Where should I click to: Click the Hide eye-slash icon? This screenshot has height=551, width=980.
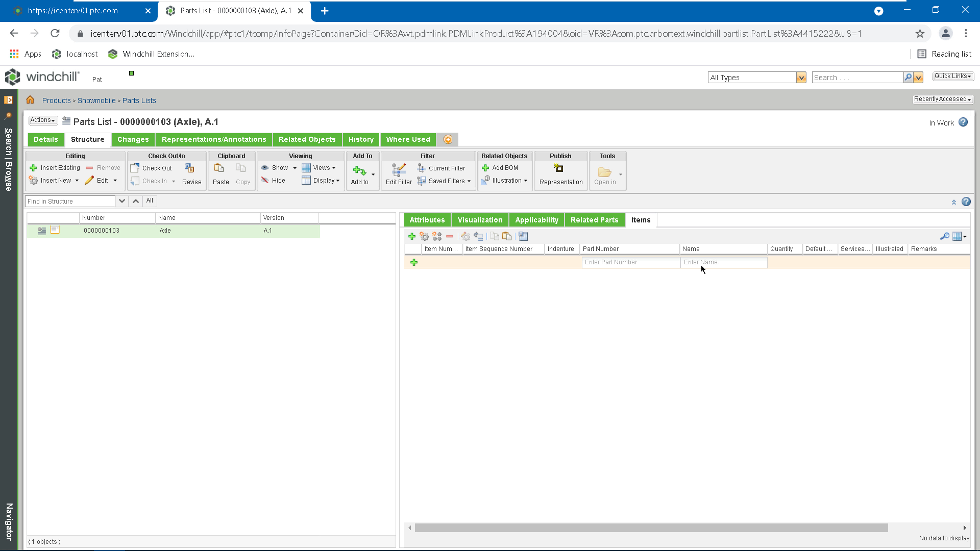click(x=264, y=180)
